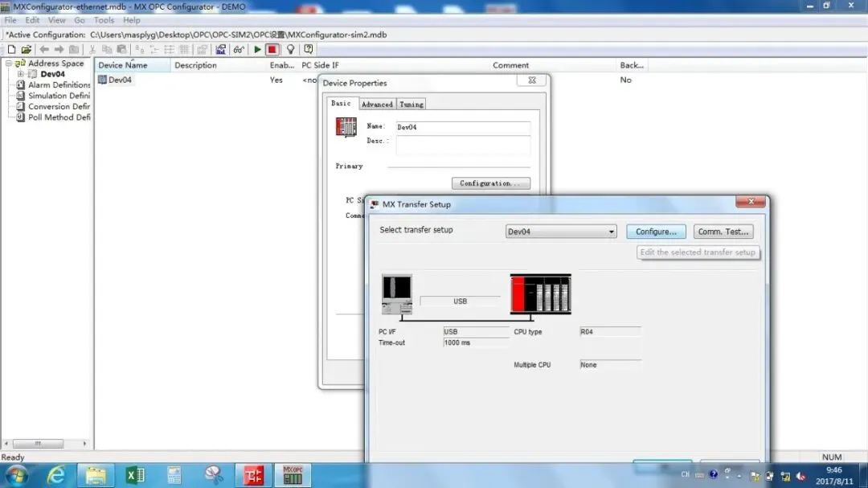Click the device icon in Device Properties
Viewport: 868px width, 488px height.
[x=346, y=127]
